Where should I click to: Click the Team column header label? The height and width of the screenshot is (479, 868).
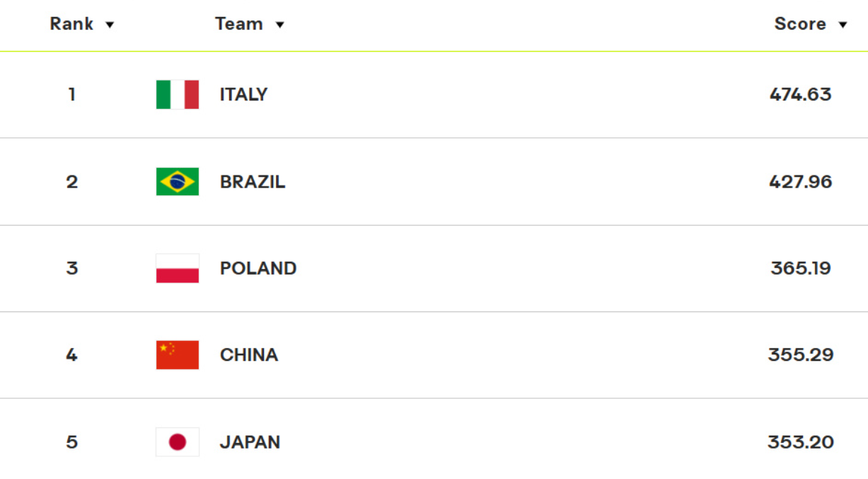tap(239, 24)
